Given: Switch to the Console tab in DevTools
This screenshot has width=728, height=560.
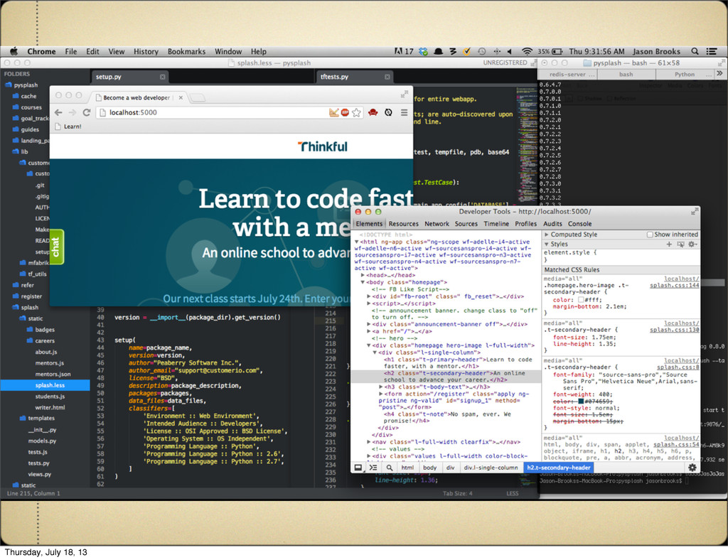Looking at the screenshot, I should 579,224.
